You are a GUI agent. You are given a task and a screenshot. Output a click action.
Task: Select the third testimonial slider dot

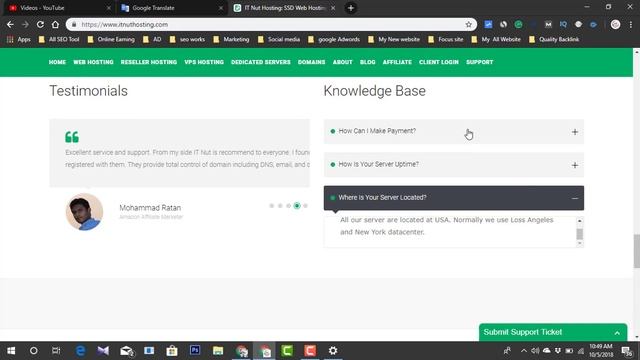coord(288,206)
